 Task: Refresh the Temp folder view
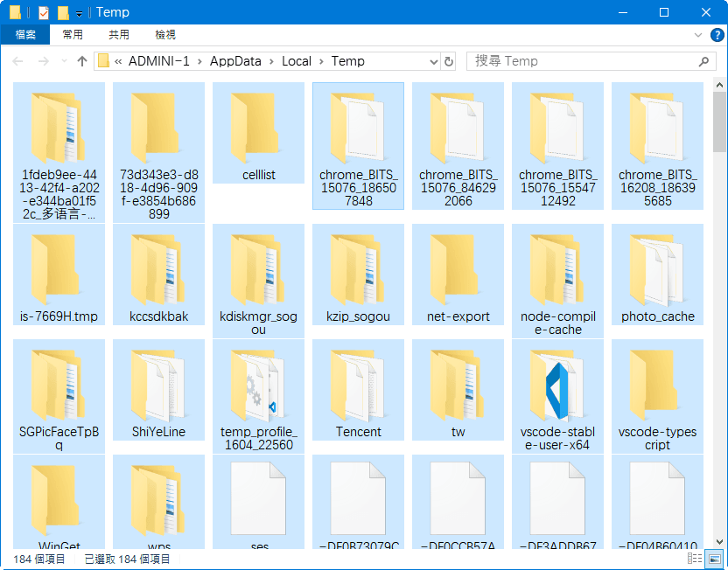pyautogui.click(x=449, y=62)
